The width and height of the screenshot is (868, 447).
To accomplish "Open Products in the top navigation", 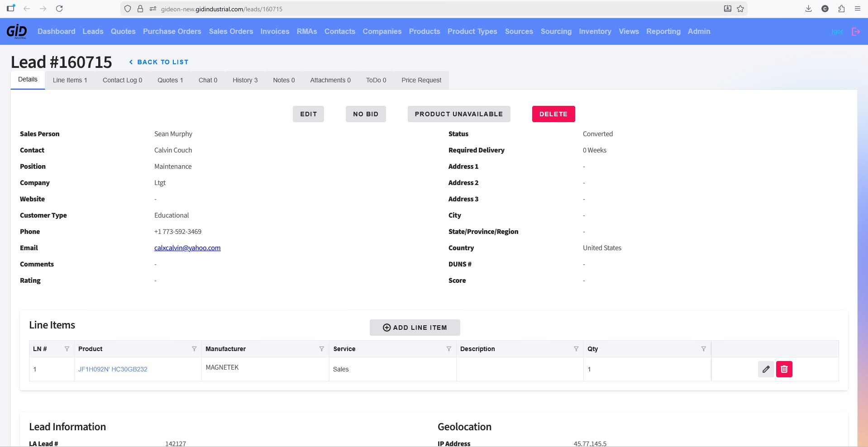I will pyautogui.click(x=424, y=31).
